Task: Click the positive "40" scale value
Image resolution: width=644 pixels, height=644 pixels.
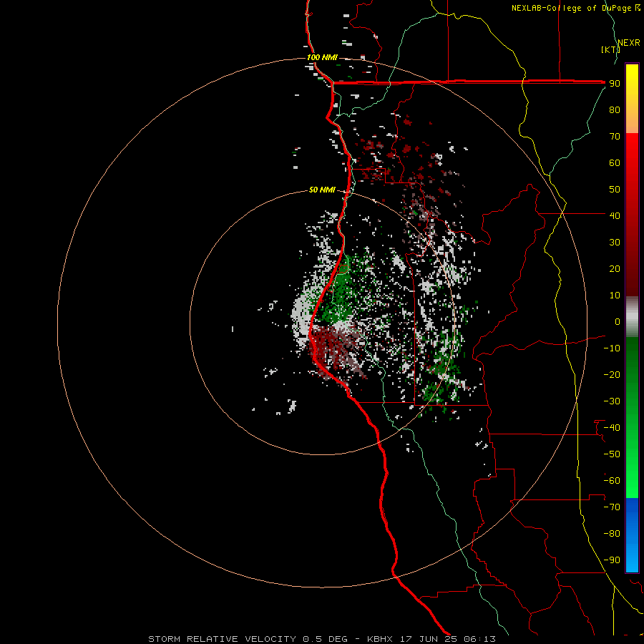Action: 615,215
